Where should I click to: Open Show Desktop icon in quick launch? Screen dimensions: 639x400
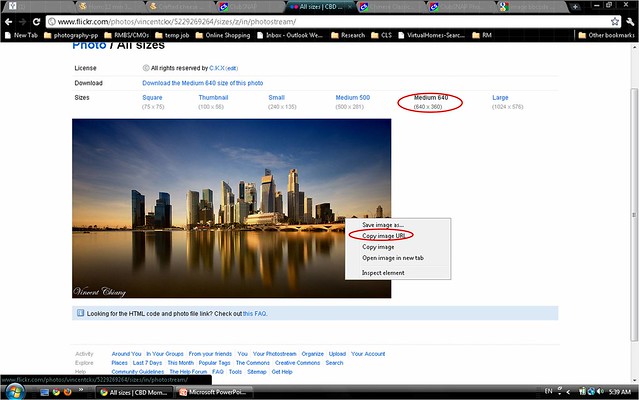(44, 392)
